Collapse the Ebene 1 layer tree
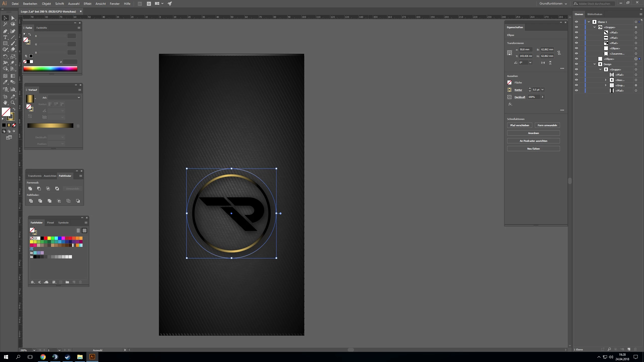The height and width of the screenshot is (362, 644). 589,22
